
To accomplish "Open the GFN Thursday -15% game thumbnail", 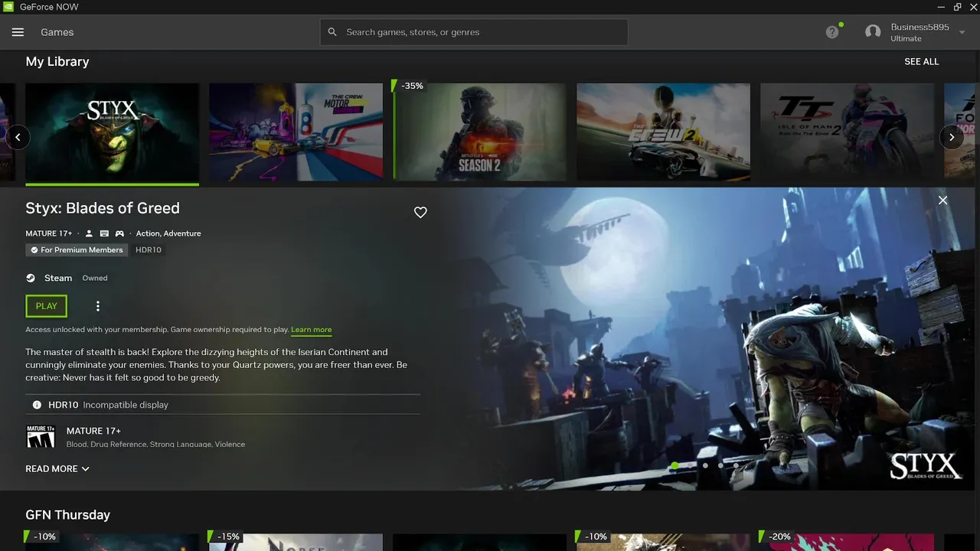I will (x=296, y=542).
